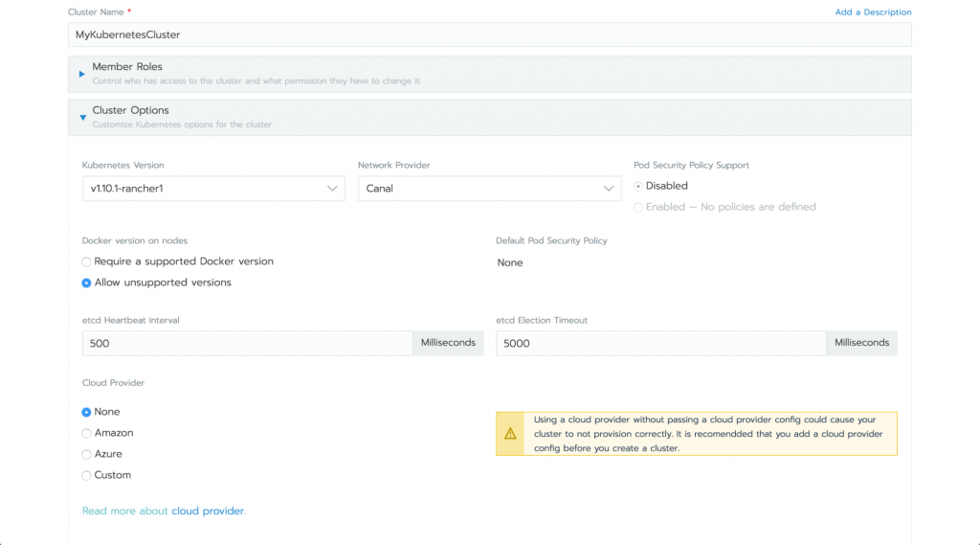The height and width of the screenshot is (545, 980).
Task: Click the Member Roles header title
Action: pos(127,67)
